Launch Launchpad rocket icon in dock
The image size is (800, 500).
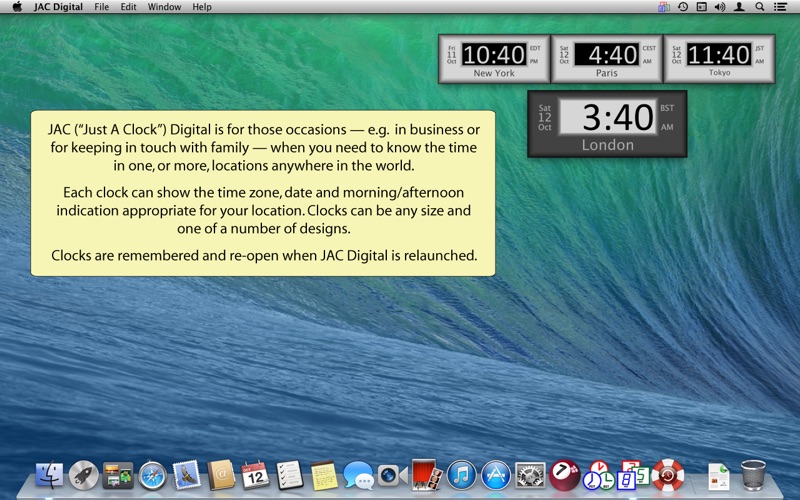coord(84,476)
